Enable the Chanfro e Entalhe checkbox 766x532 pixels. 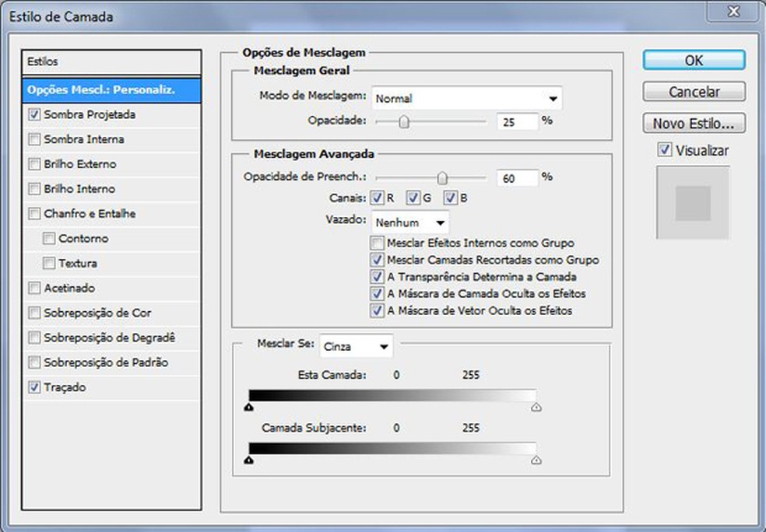34,214
